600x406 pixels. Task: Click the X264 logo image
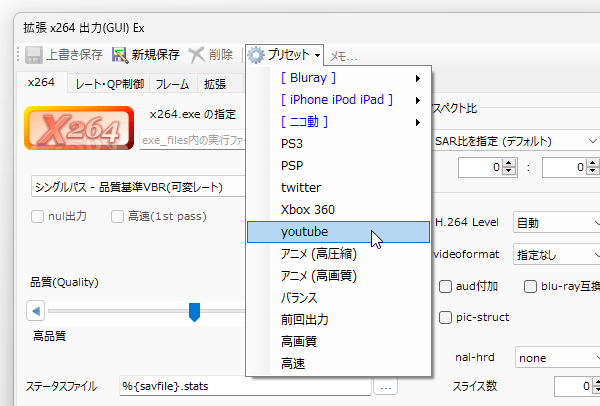[79, 128]
